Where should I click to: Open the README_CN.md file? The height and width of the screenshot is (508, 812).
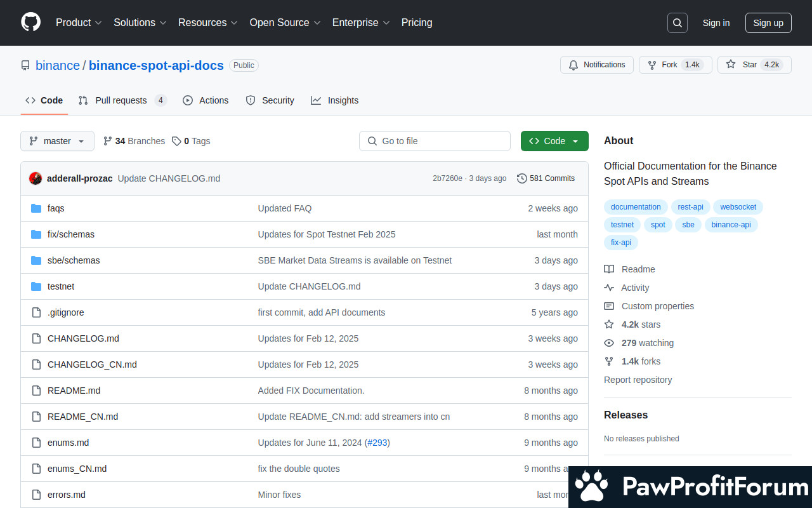coord(82,417)
